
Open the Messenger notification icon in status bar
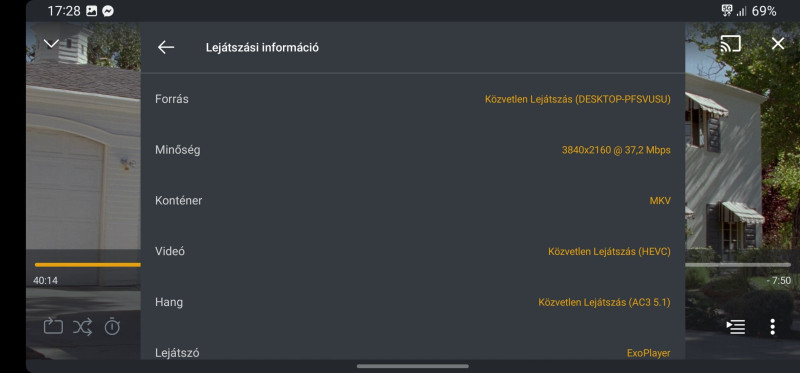(108, 11)
